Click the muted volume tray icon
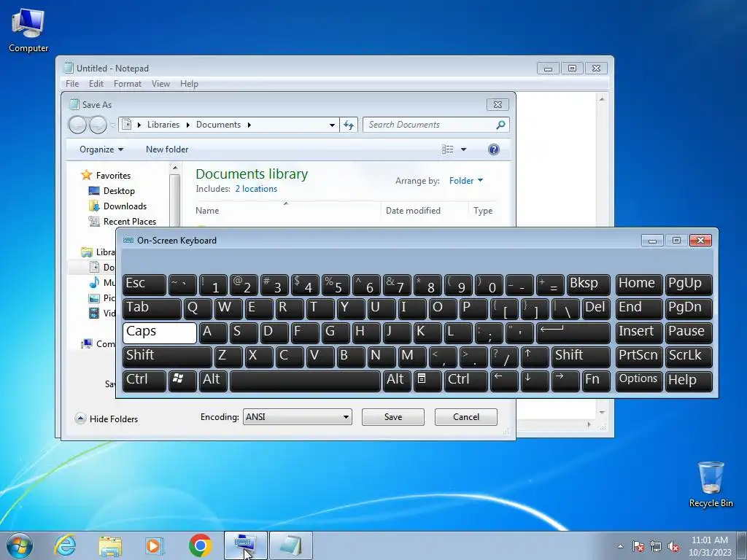The image size is (747, 560). point(673,547)
